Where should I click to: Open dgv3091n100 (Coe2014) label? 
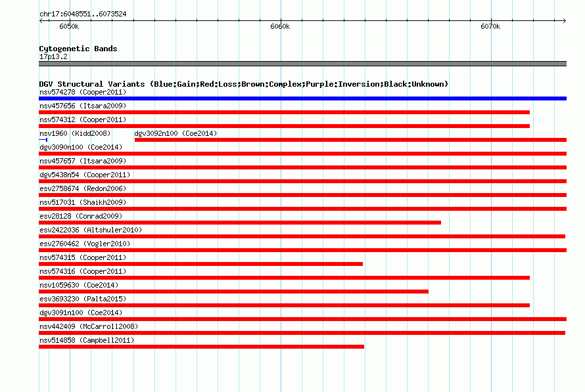coord(81,313)
